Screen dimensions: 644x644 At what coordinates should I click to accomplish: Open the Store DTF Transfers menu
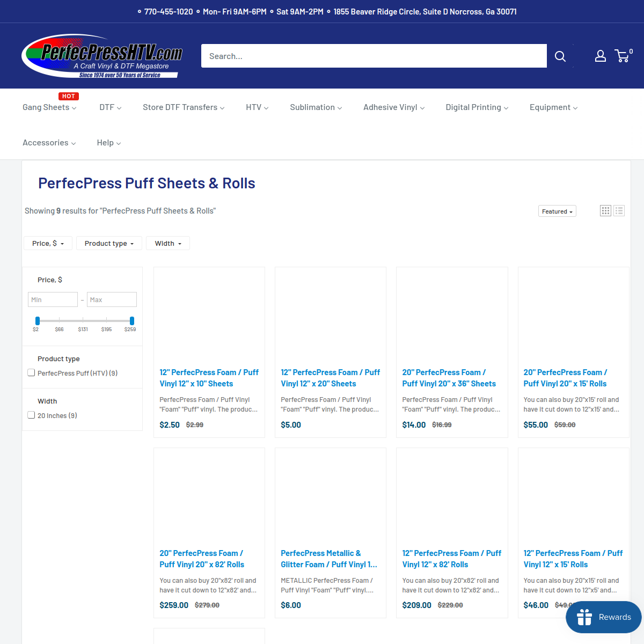(184, 107)
